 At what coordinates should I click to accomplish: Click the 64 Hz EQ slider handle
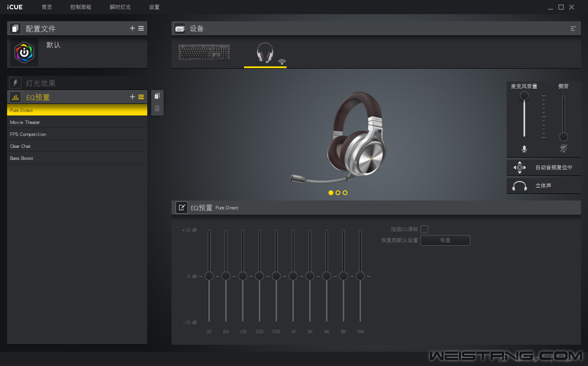click(226, 276)
